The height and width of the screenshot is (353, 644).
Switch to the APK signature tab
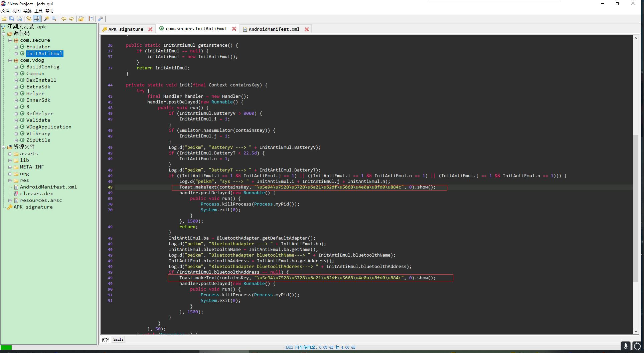(126, 29)
